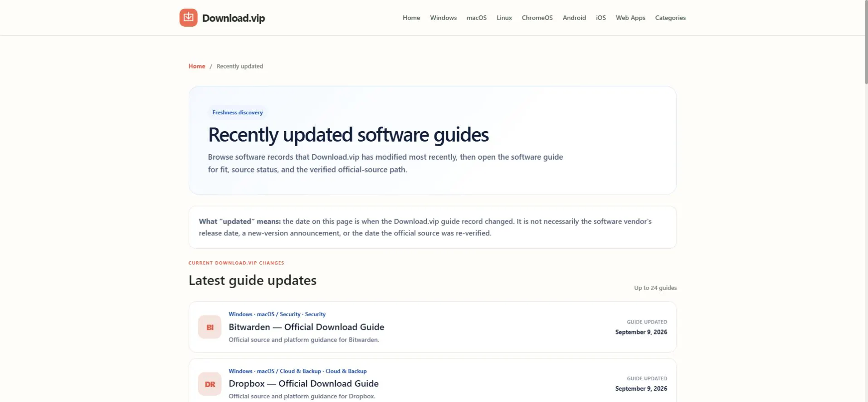
Task: Click Dropbox's September 9, 2026 update date
Action: (x=641, y=389)
